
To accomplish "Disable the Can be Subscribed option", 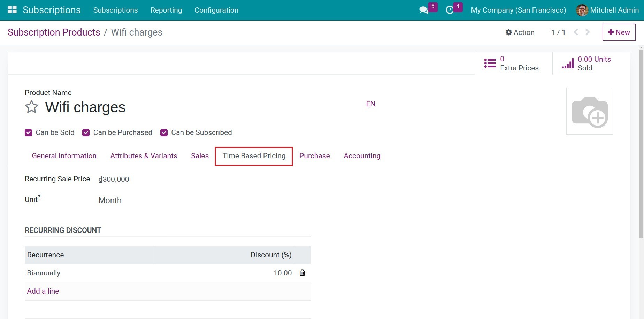I will tap(164, 133).
